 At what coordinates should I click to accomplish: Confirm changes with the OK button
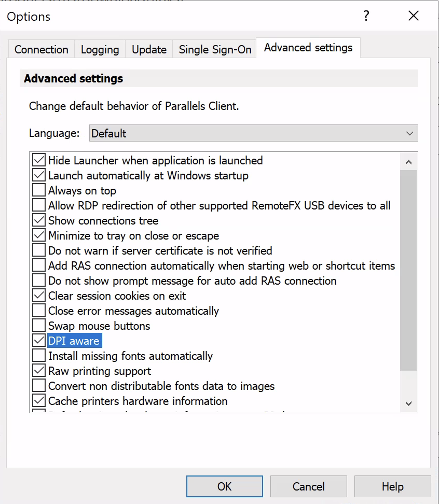pyautogui.click(x=225, y=486)
